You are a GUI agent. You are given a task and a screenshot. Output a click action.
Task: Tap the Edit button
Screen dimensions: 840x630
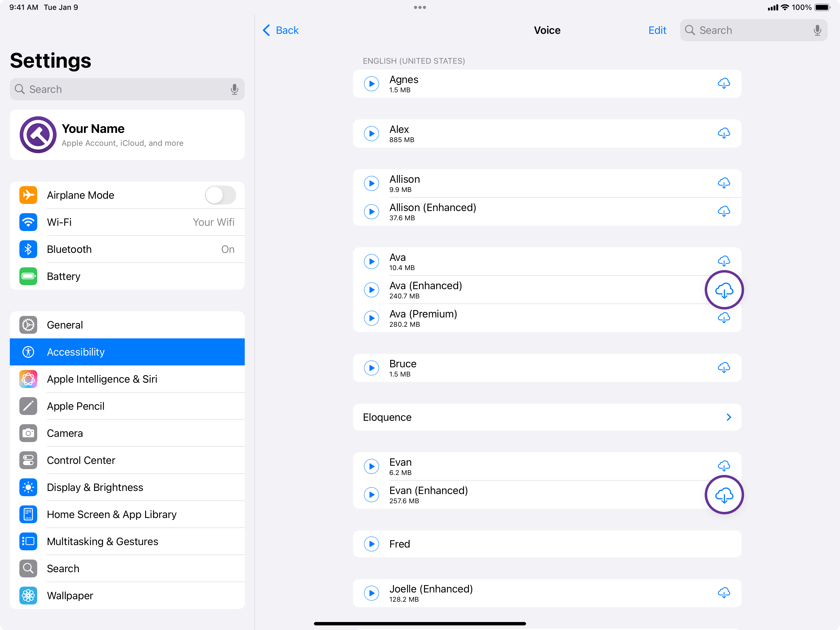tap(657, 30)
